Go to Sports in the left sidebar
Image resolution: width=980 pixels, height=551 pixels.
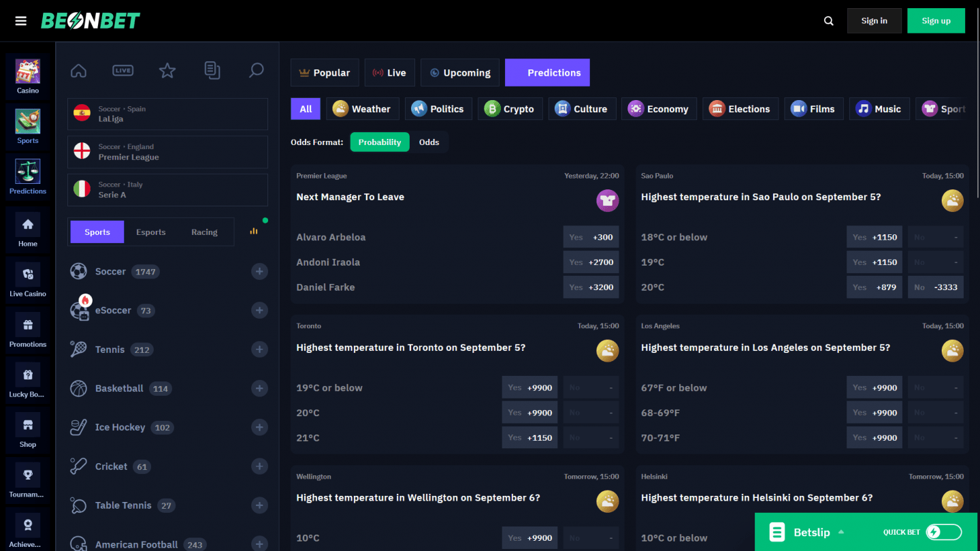point(28,127)
